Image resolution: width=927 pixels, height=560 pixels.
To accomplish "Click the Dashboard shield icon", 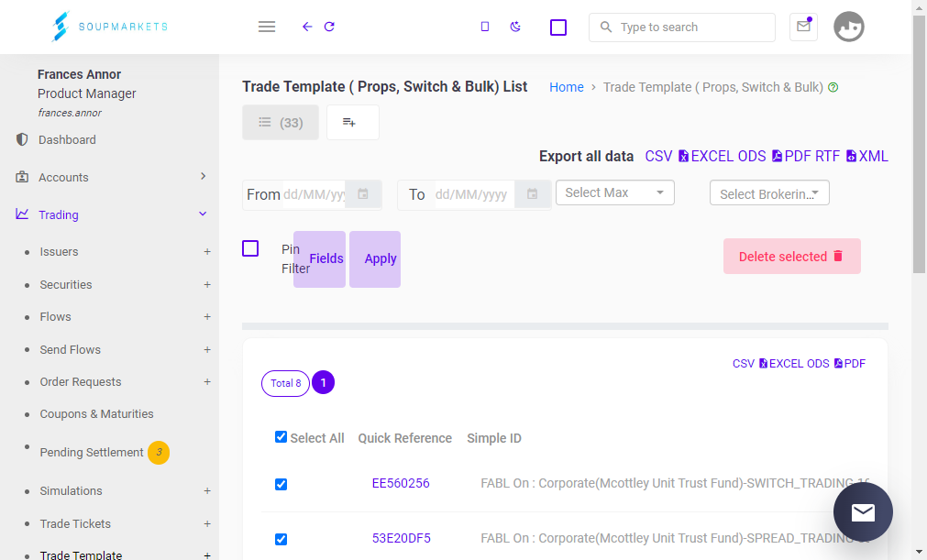I will coord(22,139).
